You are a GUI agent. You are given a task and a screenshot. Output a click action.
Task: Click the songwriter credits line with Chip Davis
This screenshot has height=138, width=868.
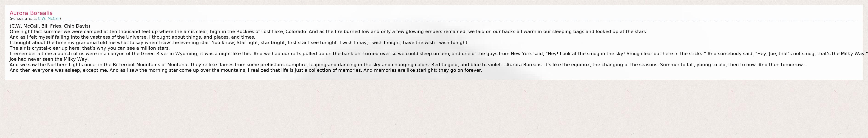[x=50, y=26]
